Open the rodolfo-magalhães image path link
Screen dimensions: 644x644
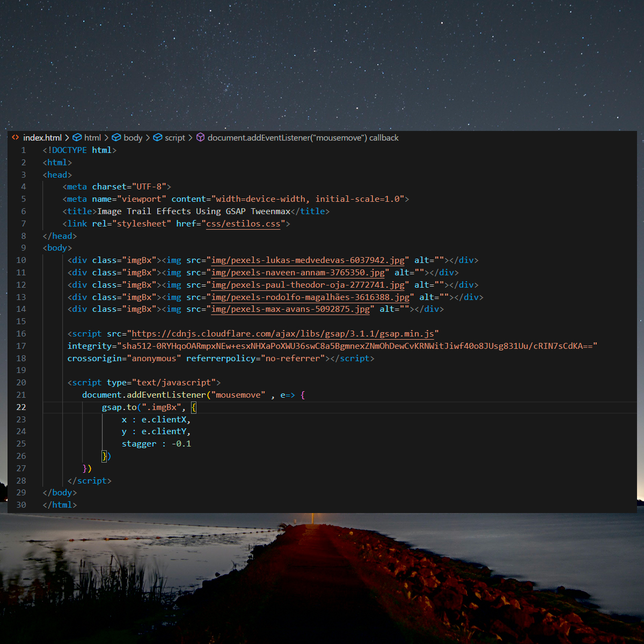pyautogui.click(x=310, y=297)
